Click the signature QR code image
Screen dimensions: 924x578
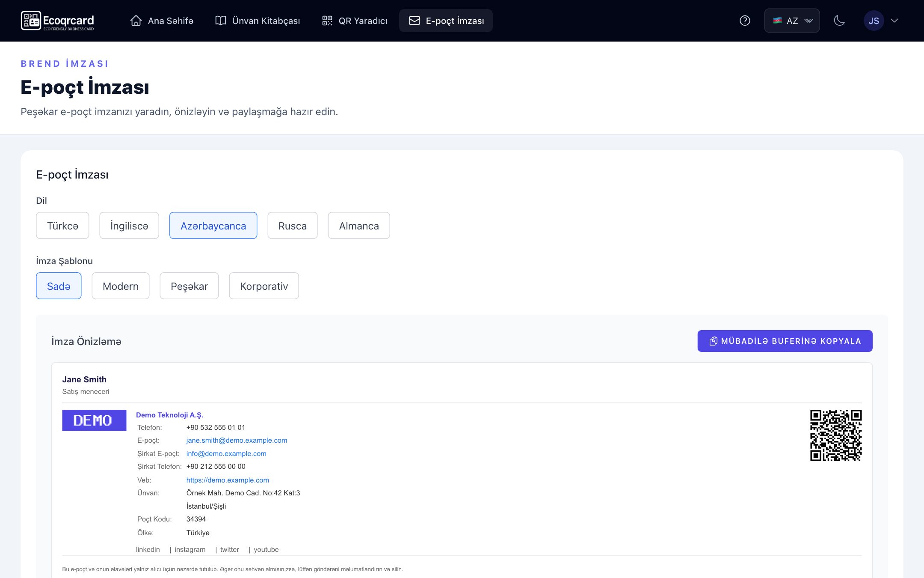(835, 435)
